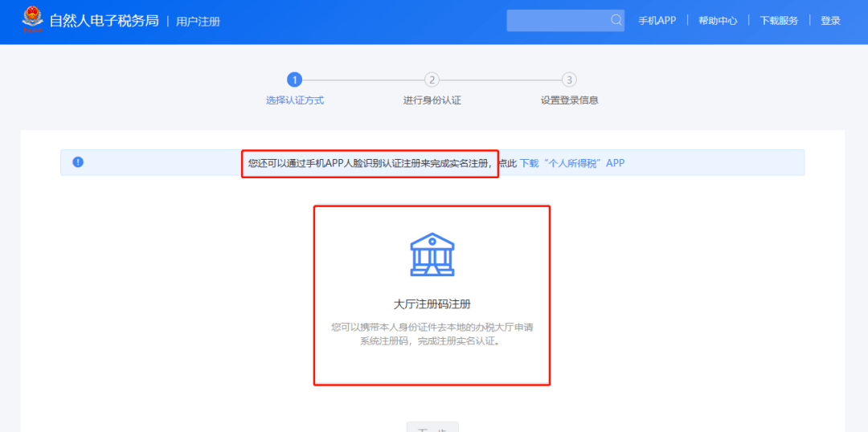Click the registration card description text

coord(432,334)
